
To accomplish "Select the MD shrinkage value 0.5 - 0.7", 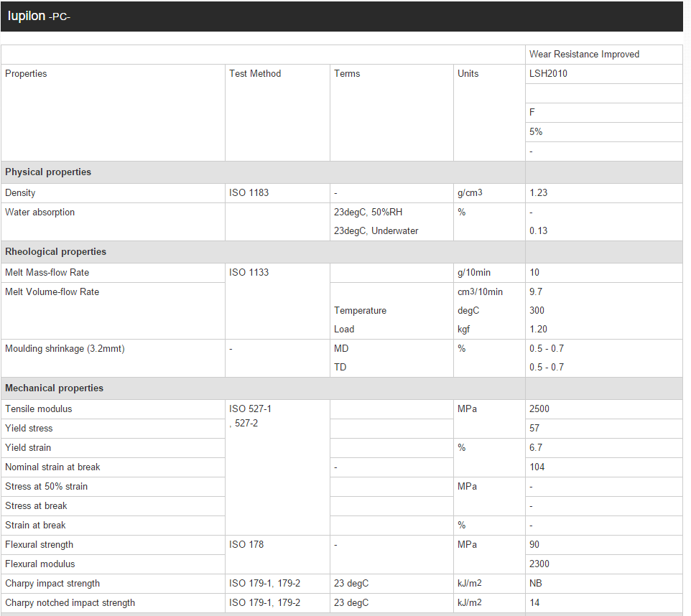I will point(547,348).
